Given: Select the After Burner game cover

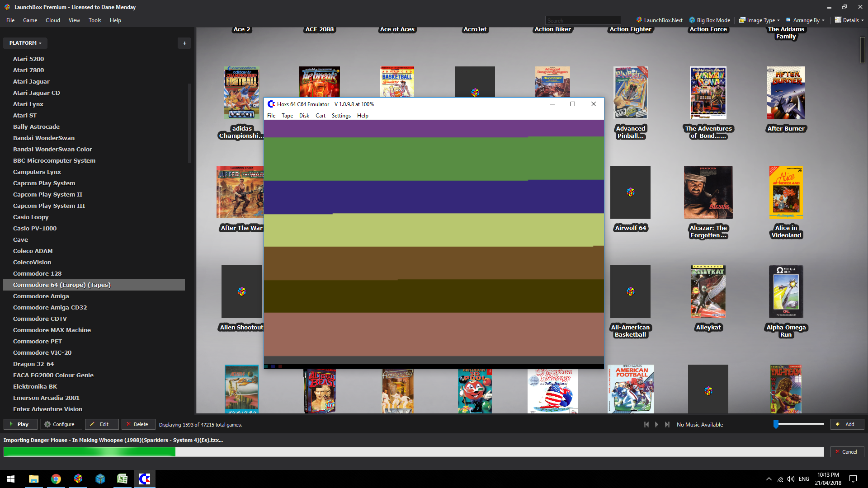Looking at the screenshot, I should coord(786,93).
